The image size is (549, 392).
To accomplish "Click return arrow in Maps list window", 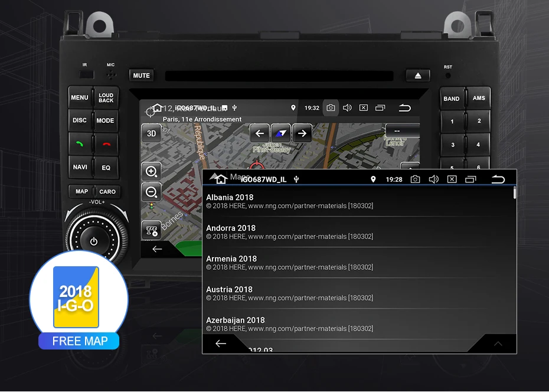I will pyautogui.click(x=498, y=179).
